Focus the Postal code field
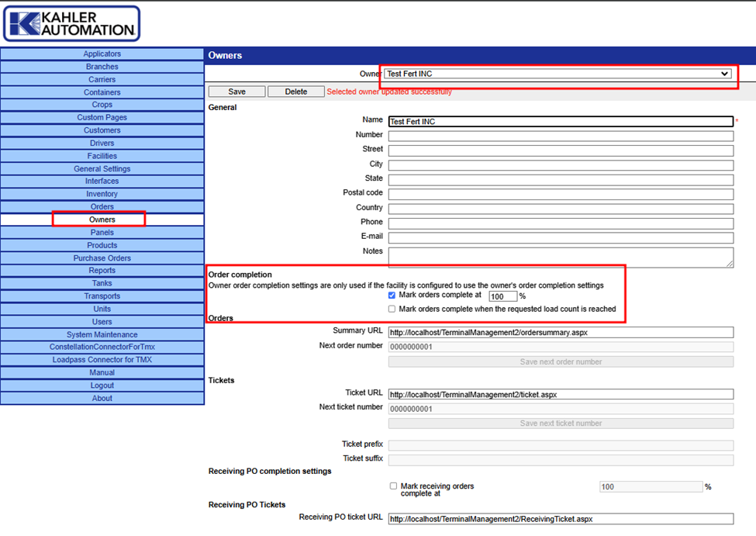Screen dimensions: 756x536 pyautogui.click(x=561, y=195)
